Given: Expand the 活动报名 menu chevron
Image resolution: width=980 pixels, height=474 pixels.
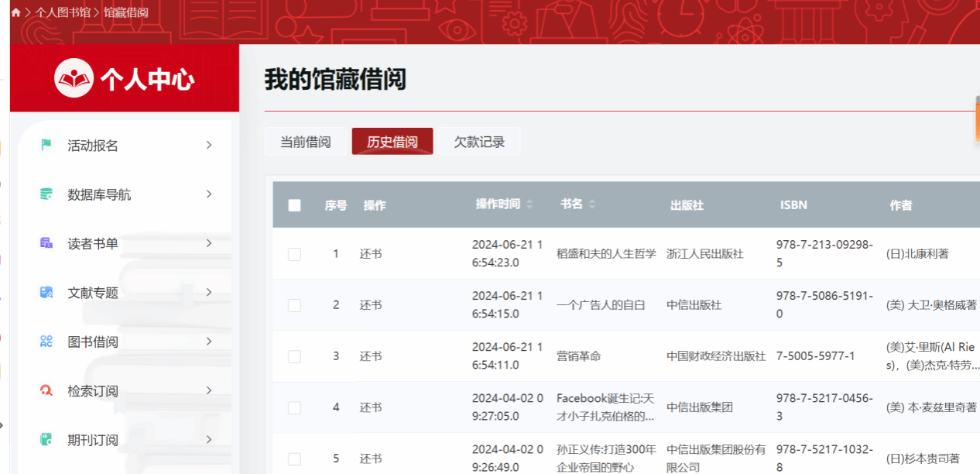Looking at the screenshot, I should pyautogui.click(x=209, y=145).
